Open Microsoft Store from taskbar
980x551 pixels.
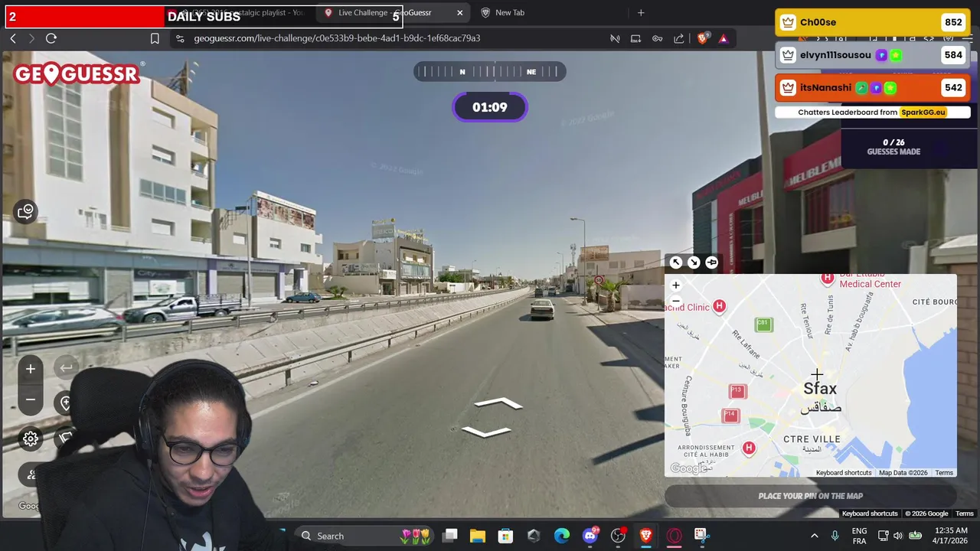(505, 536)
